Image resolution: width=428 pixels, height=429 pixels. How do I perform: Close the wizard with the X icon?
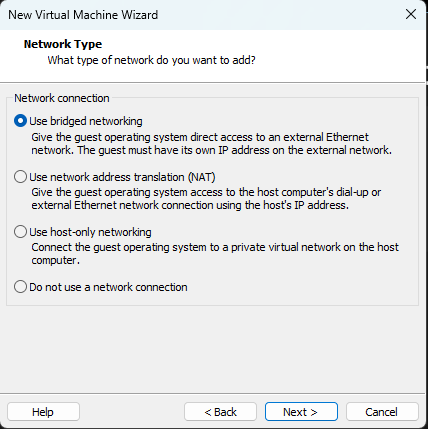point(411,14)
